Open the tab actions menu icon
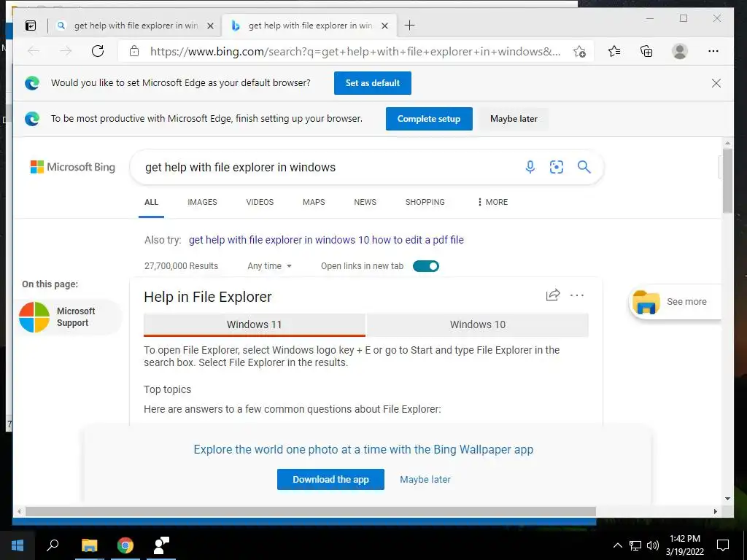This screenshot has height=560, width=747. (x=31, y=26)
